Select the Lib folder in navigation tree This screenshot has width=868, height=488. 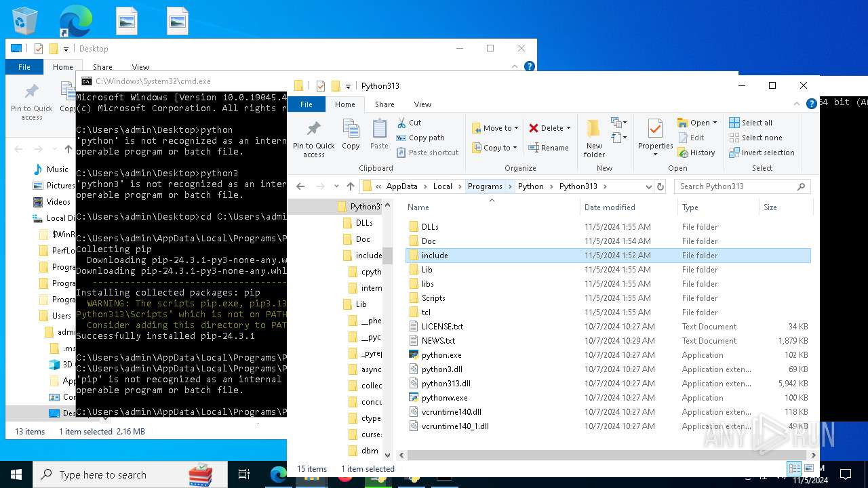click(x=361, y=304)
